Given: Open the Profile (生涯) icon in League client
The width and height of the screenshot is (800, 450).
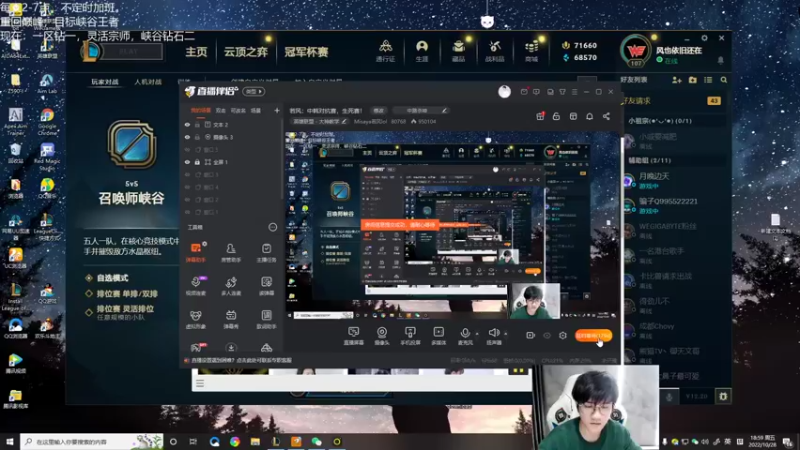Looking at the screenshot, I should (421, 51).
